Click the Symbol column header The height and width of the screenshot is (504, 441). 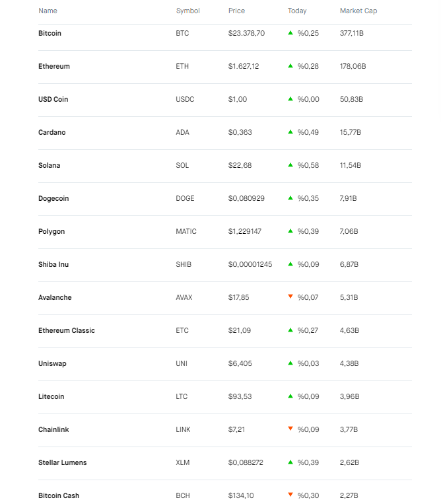point(187,11)
